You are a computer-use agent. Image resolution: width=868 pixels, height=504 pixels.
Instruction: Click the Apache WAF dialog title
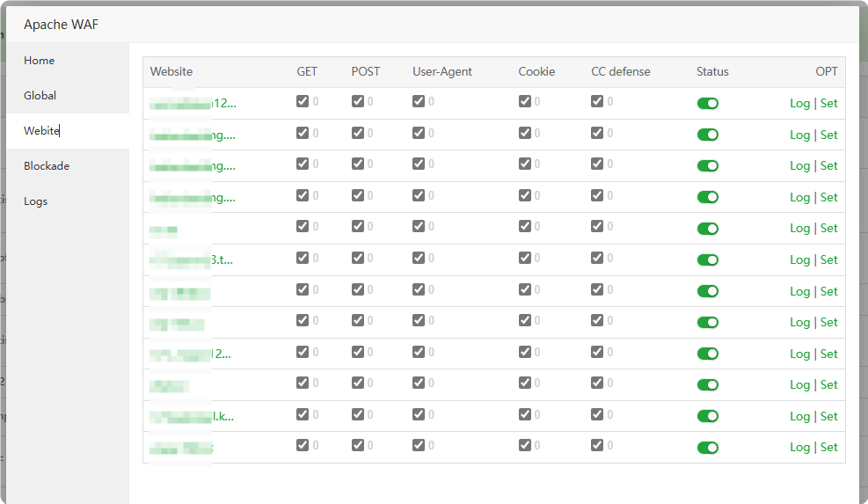(x=61, y=25)
